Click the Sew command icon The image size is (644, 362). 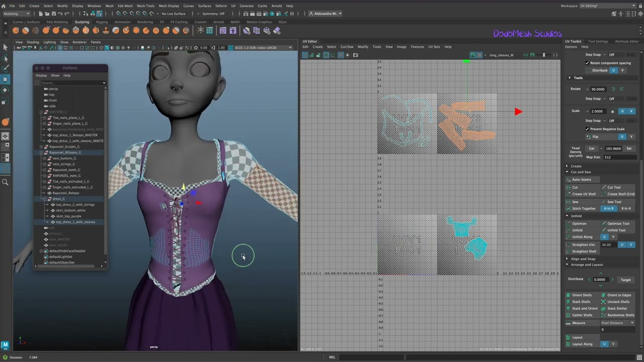coord(569,202)
